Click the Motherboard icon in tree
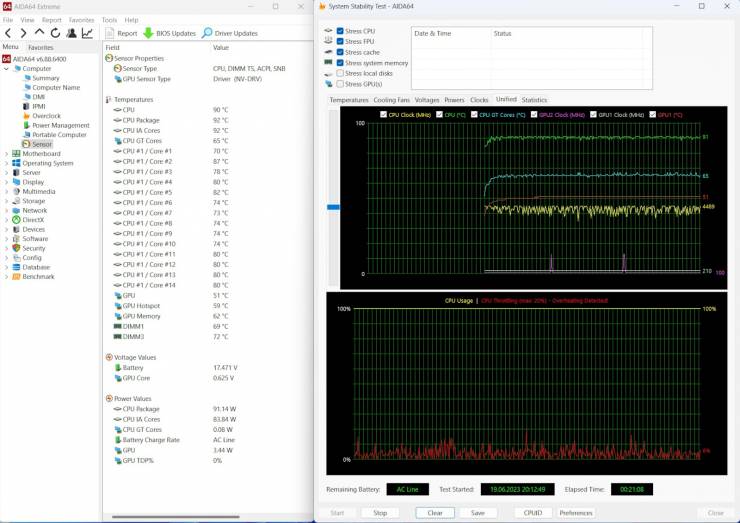Screen dimensions: 740x523 [x=17, y=153]
